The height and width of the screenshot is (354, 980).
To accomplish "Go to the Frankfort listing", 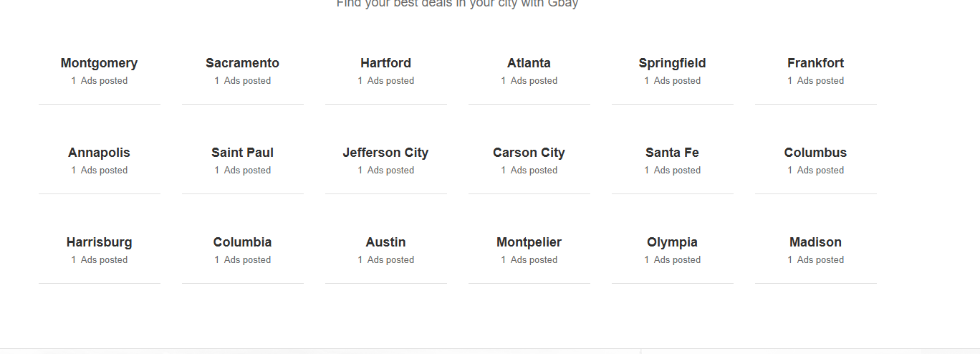I will pyautogui.click(x=815, y=63).
